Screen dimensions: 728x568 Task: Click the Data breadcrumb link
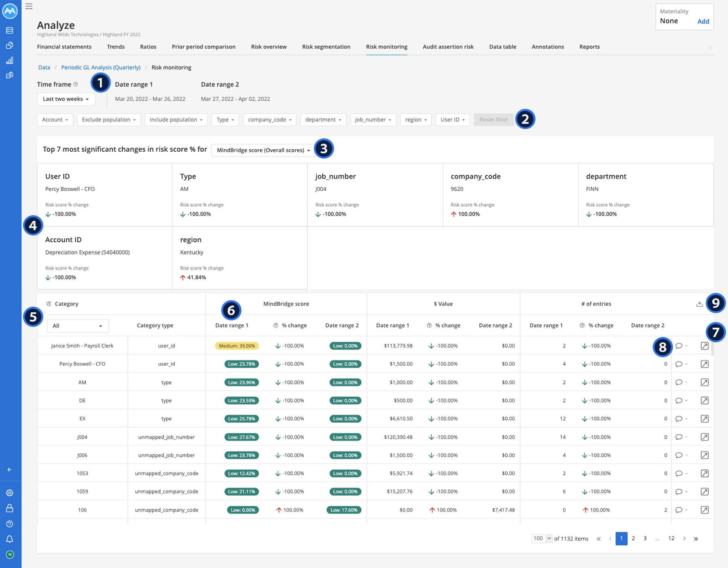pos(44,68)
